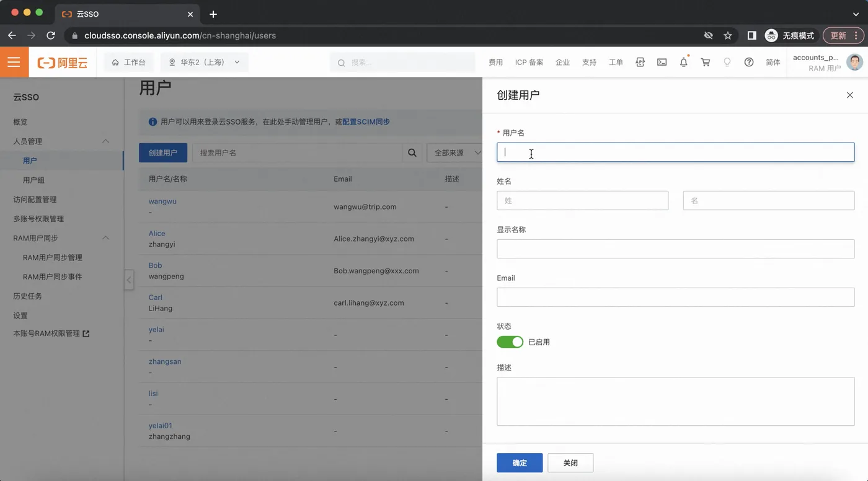
Task: Go to 概览 in sidebar
Action: pos(20,122)
